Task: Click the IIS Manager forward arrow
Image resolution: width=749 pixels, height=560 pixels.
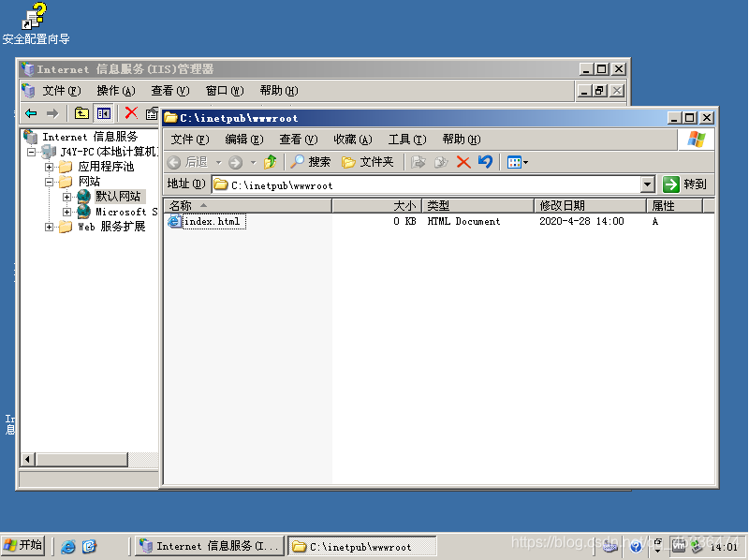Action: click(52, 113)
